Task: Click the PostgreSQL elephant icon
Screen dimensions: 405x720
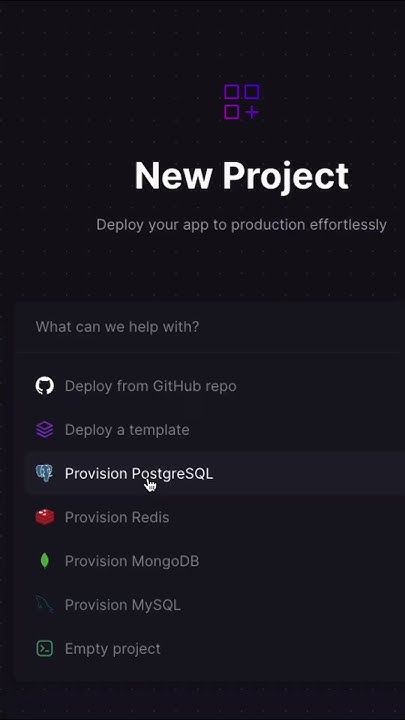Action: pyautogui.click(x=45, y=473)
